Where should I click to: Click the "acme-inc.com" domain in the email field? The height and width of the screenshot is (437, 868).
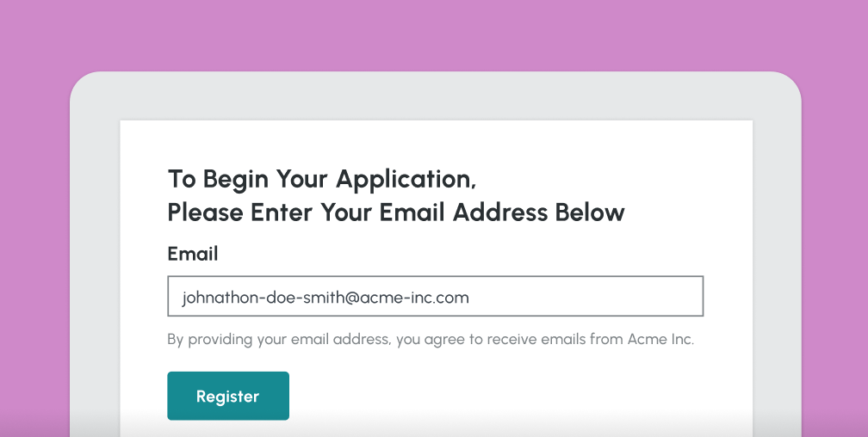(x=418, y=298)
